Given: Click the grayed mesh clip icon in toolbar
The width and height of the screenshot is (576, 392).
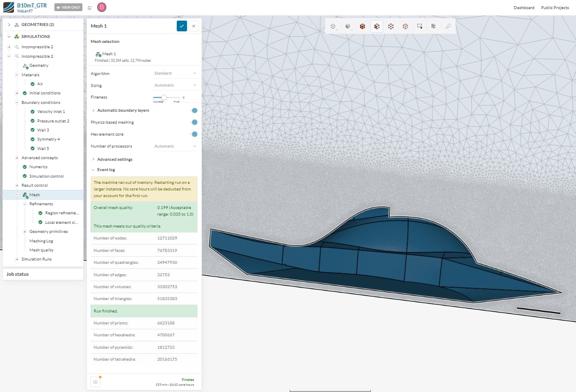Looking at the screenshot, I should (433, 26).
